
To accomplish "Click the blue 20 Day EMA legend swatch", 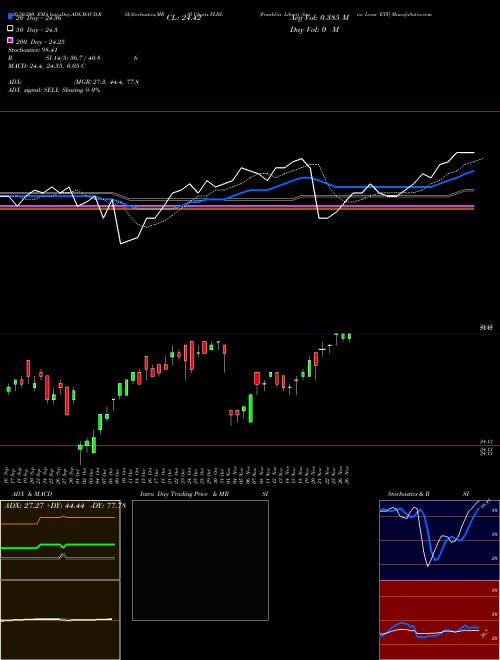I will tap(10, 17).
